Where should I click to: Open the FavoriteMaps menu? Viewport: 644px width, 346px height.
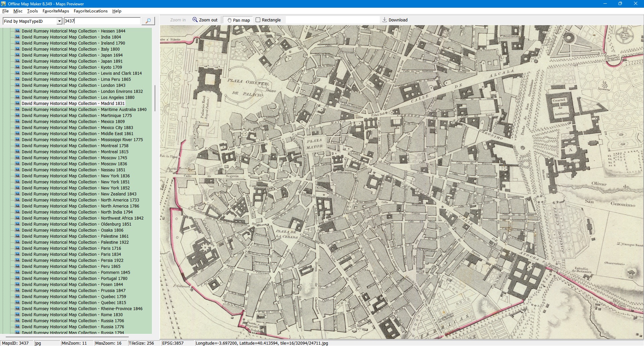(56, 11)
